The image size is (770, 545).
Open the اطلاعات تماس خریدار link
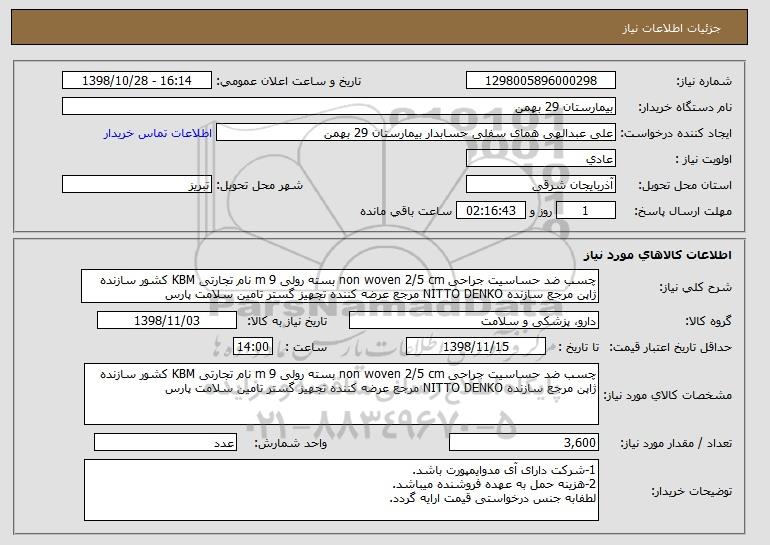tap(158, 133)
